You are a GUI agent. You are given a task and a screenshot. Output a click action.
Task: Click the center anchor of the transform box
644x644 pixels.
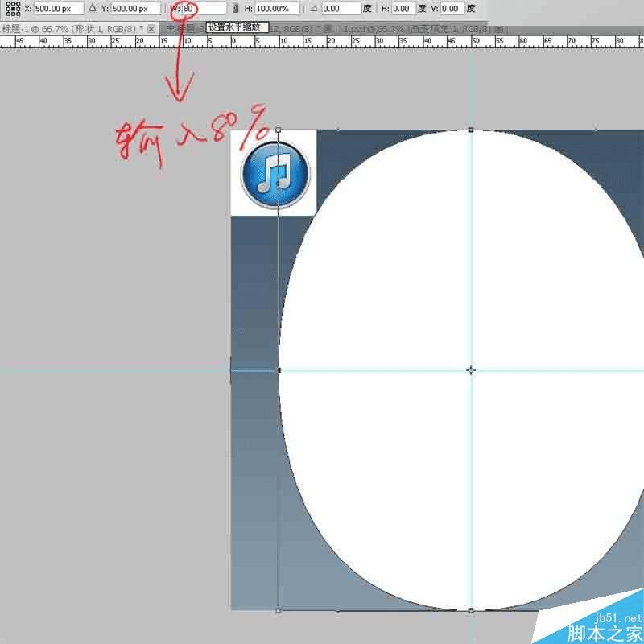470,369
